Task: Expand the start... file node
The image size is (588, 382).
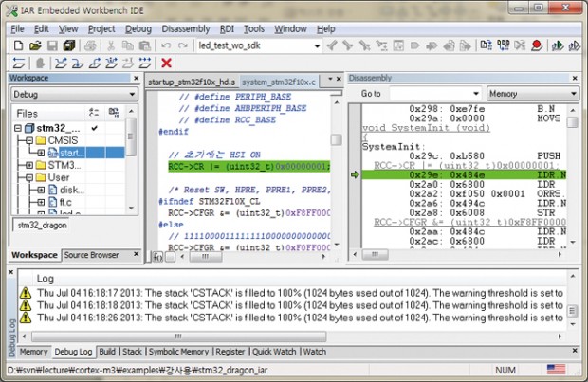Action: [x=41, y=153]
